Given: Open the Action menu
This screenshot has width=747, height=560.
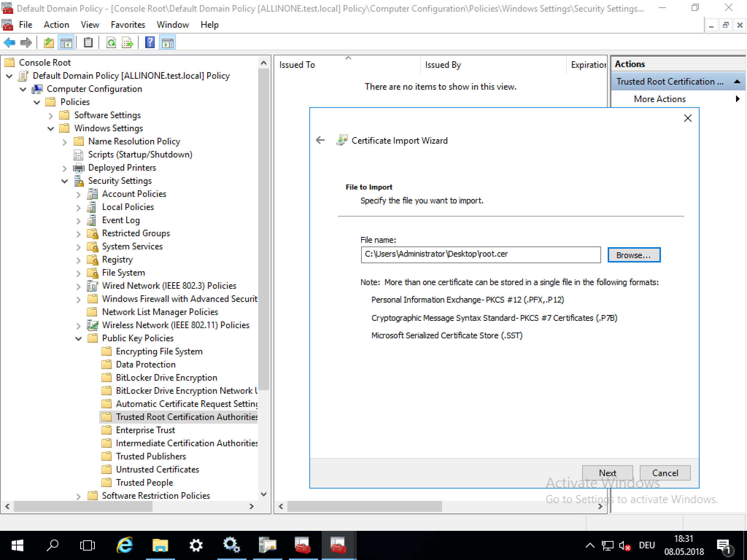Looking at the screenshot, I should [x=56, y=25].
